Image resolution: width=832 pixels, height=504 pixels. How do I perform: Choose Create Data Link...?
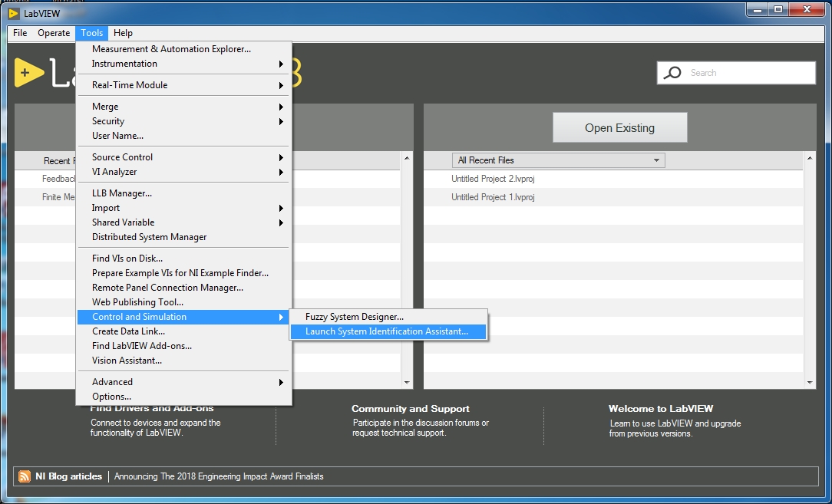183,331
